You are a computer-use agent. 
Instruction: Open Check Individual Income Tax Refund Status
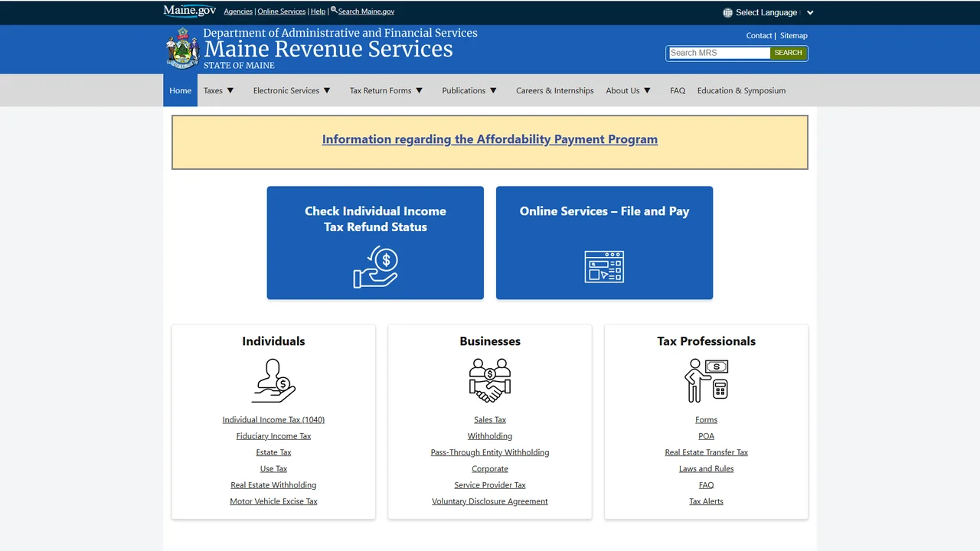(375, 243)
